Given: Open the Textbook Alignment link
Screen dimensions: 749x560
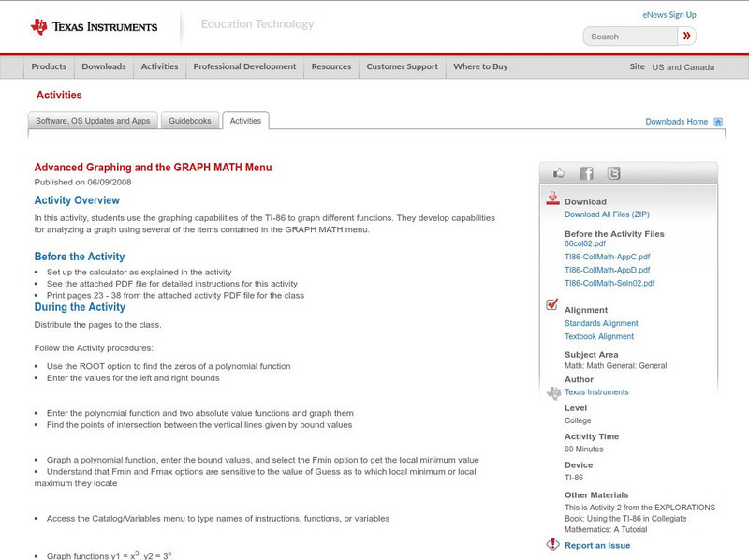Looking at the screenshot, I should click(x=599, y=337).
